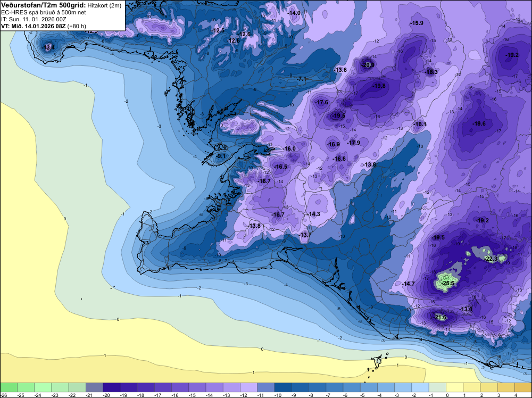Image resolution: width=532 pixels, height=398 pixels.
Task: Click the -16.6 temperature label
Action: [x=339, y=159]
